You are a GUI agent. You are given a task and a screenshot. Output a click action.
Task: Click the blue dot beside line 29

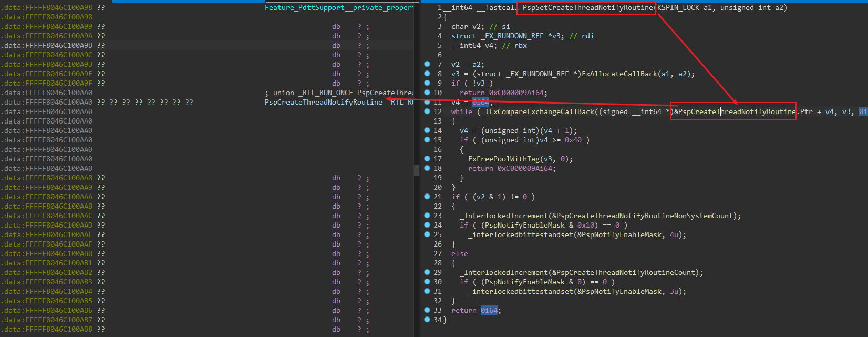427,272
